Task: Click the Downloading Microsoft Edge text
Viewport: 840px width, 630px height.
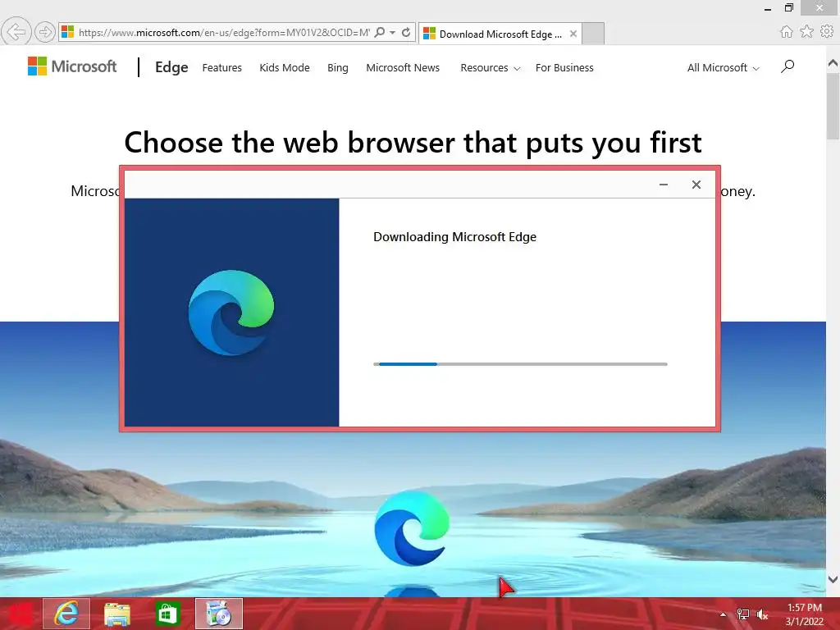Action: point(454,237)
